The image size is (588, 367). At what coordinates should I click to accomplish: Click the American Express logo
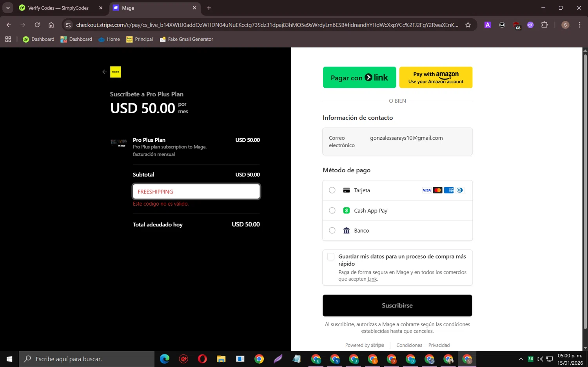[449, 190]
